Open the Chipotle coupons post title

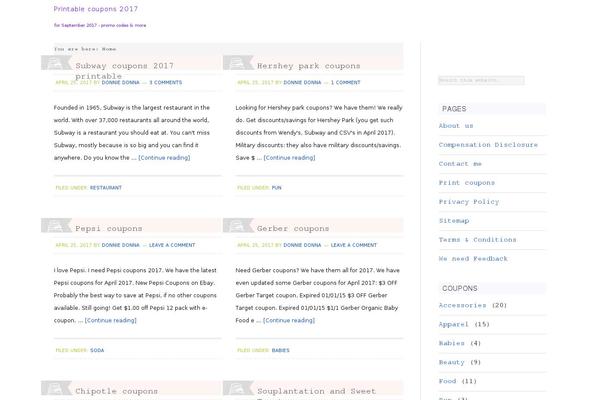pos(116,391)
